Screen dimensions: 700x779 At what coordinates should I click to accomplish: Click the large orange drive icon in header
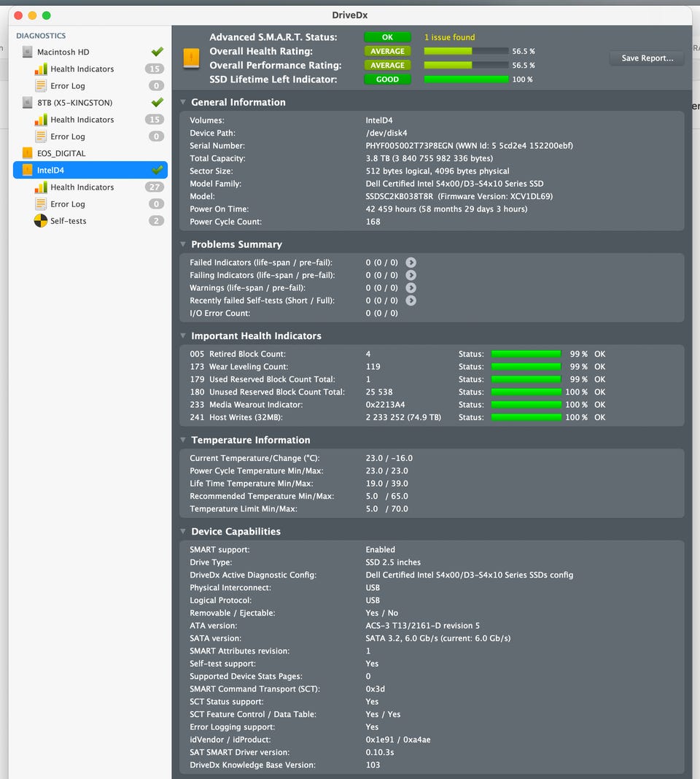click(191, 58)
